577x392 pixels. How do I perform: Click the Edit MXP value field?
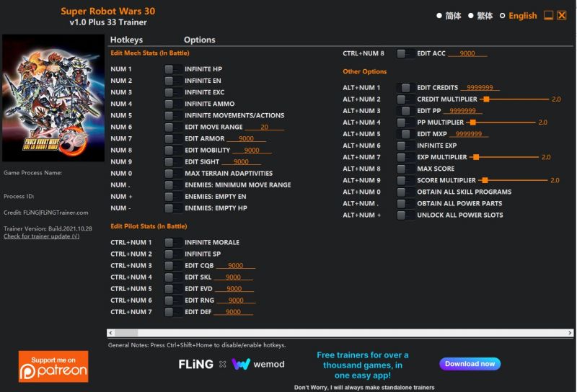tap(469, 134)
